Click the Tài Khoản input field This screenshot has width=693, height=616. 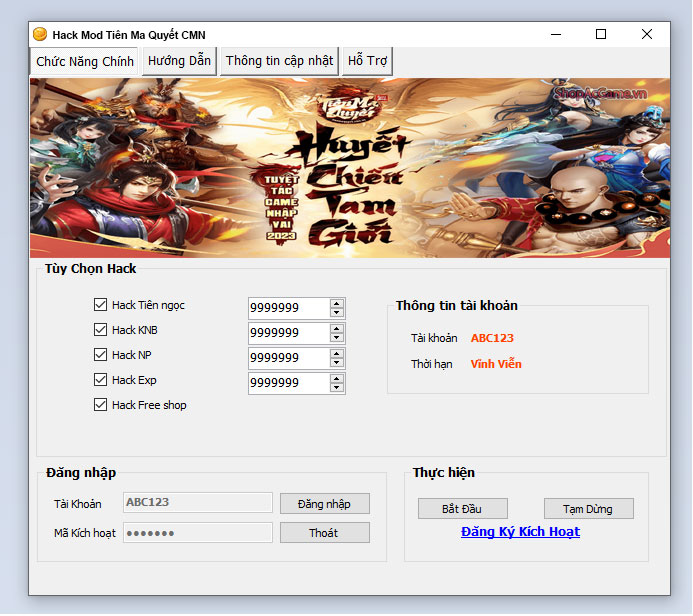point(198,502)
